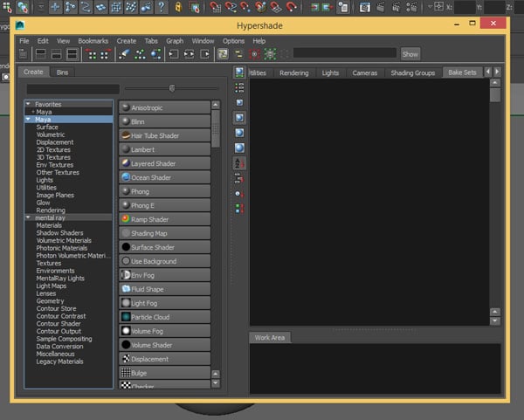Screen dimensions: 524x420
Task: Create a Particle Cloud shader
Action: (x=164, y=317)
